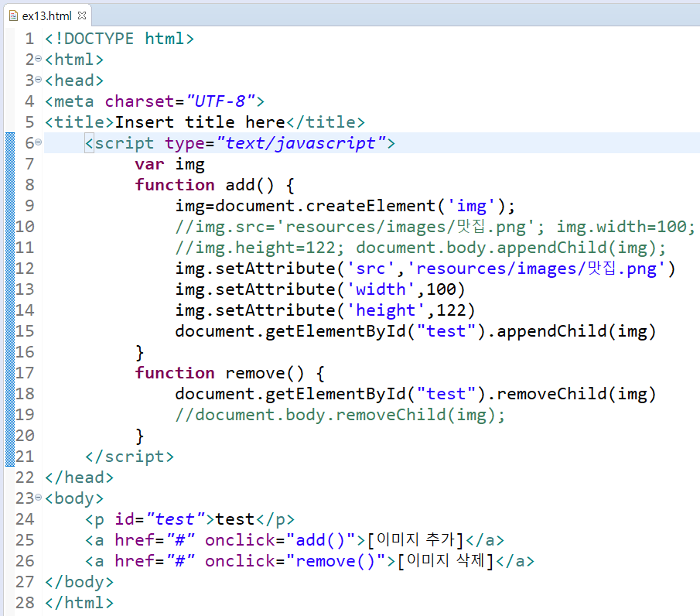Click the closing </html> tag
Screen dimensions: 700x616
coord(80,603)
